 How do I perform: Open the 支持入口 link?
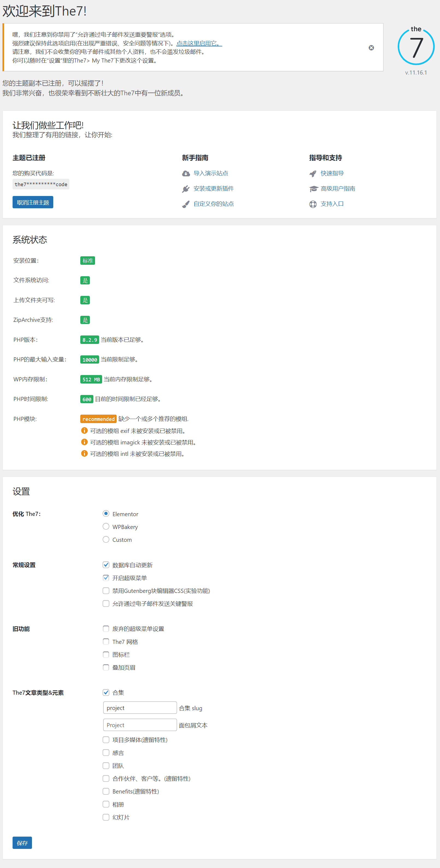(332, 204)
